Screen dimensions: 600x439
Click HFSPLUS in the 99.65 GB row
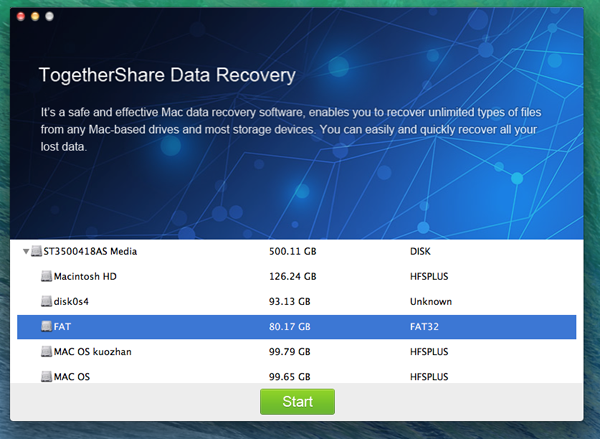[x=429, y=377]
